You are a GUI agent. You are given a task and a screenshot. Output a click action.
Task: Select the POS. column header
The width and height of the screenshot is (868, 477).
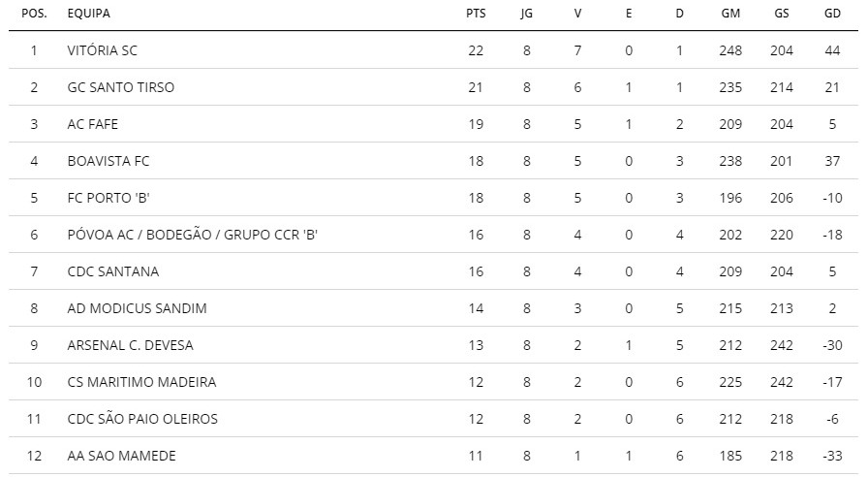(34, 14)
